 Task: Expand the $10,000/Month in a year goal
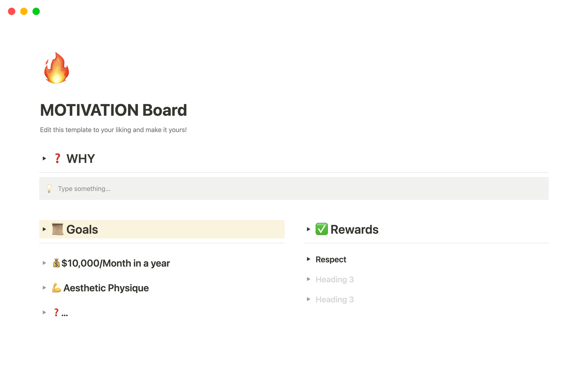pos(44,263)
